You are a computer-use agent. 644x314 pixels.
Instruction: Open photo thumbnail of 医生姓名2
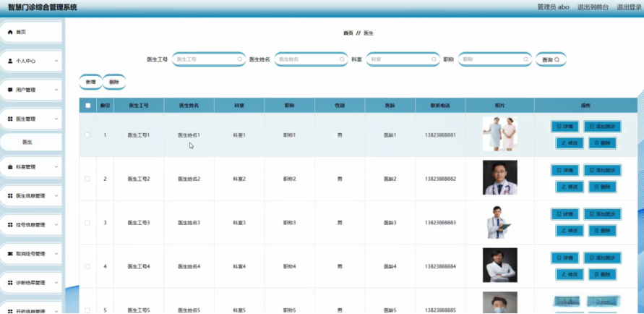point(500,177)
